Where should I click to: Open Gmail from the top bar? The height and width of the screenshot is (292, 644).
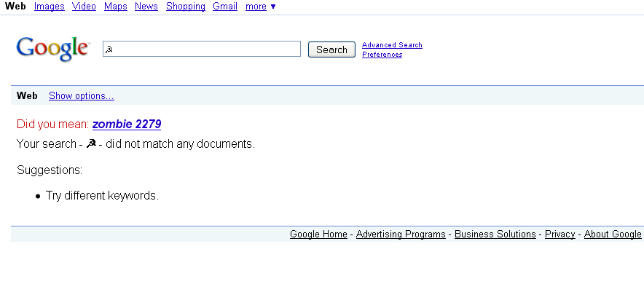[225, 6]
